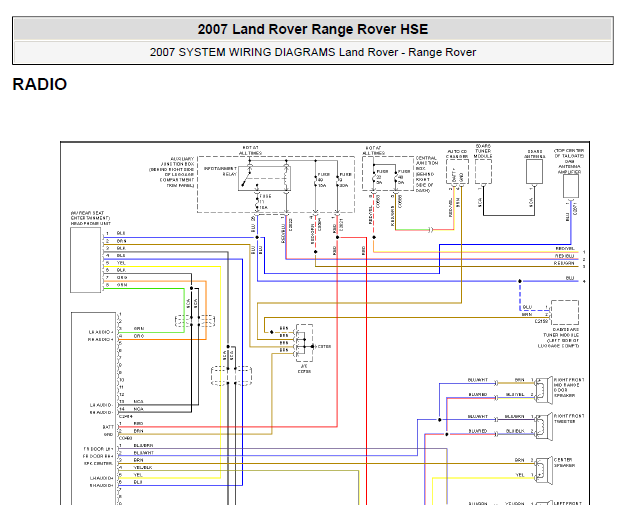Click the YEL wire label near center speaker
This screenshot has height=505, width=626.
[x=520, y=475]
